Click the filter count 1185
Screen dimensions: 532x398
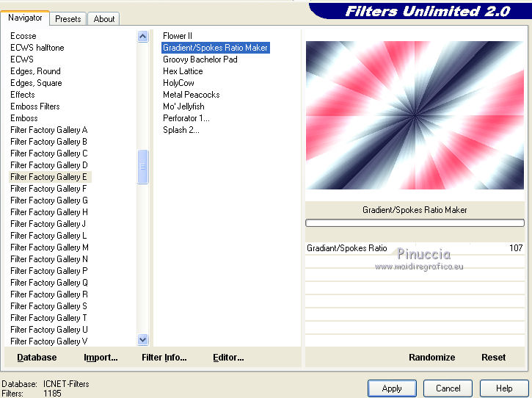pos(52,394)
